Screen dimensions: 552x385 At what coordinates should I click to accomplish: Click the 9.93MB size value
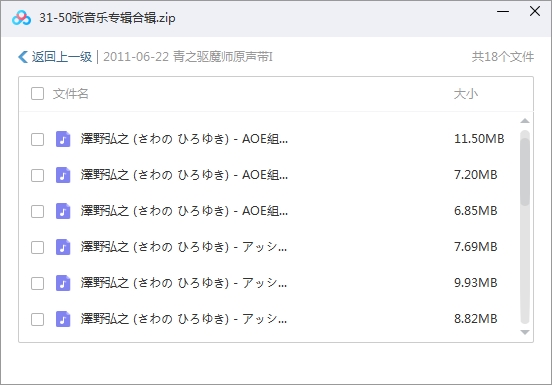(476, 283)
